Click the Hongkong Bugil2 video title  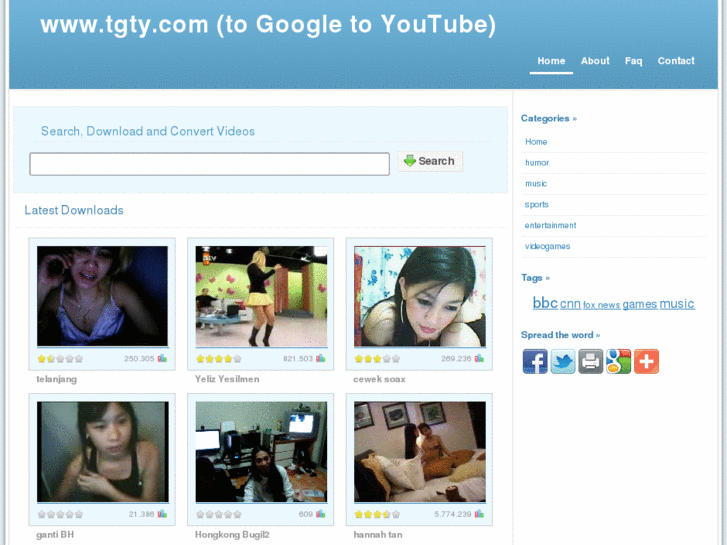click(x=232, y=535)
